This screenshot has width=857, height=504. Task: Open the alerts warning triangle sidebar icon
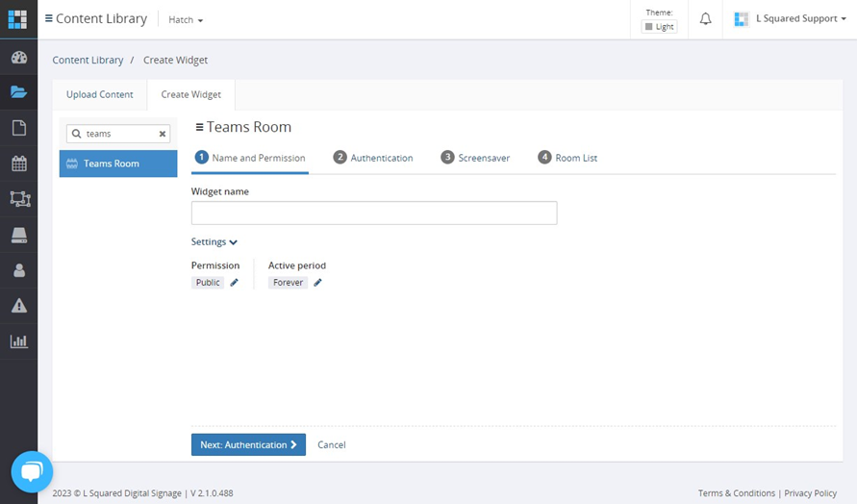coord(19,306)
